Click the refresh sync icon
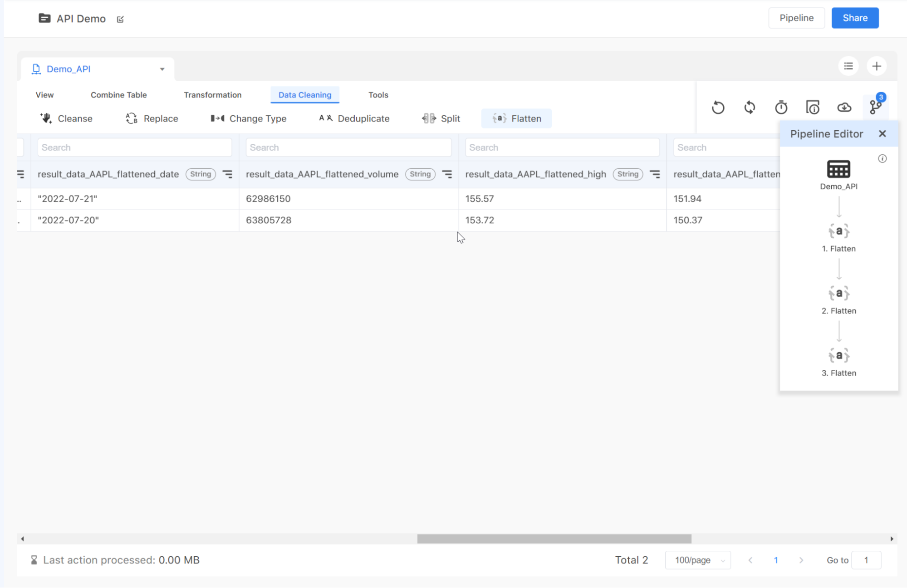The width and height of the screenshot is (907, 588). coord(750,108)
